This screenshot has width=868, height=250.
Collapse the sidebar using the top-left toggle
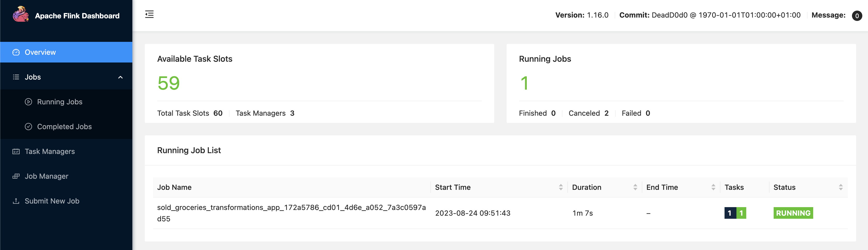point(149,14)
